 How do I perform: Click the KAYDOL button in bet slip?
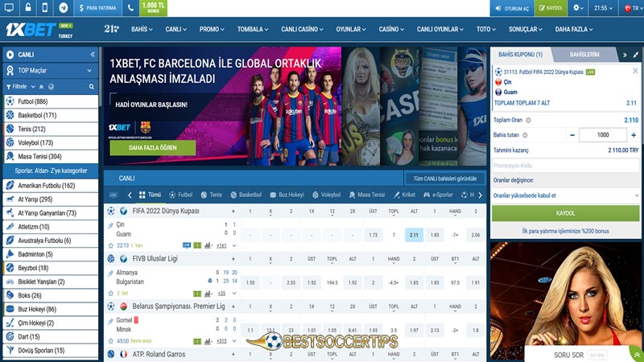click(566, 213)
